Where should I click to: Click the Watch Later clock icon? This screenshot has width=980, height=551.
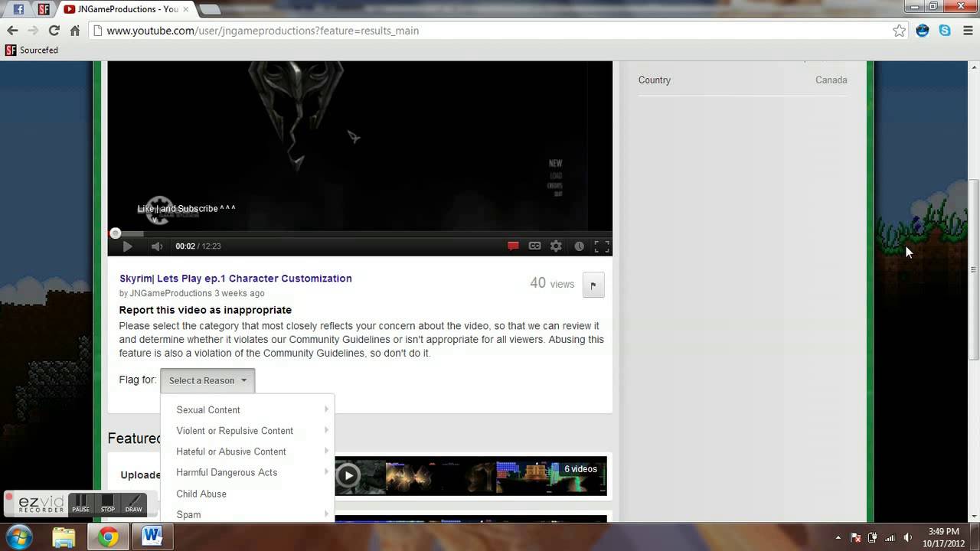point(579,246)
